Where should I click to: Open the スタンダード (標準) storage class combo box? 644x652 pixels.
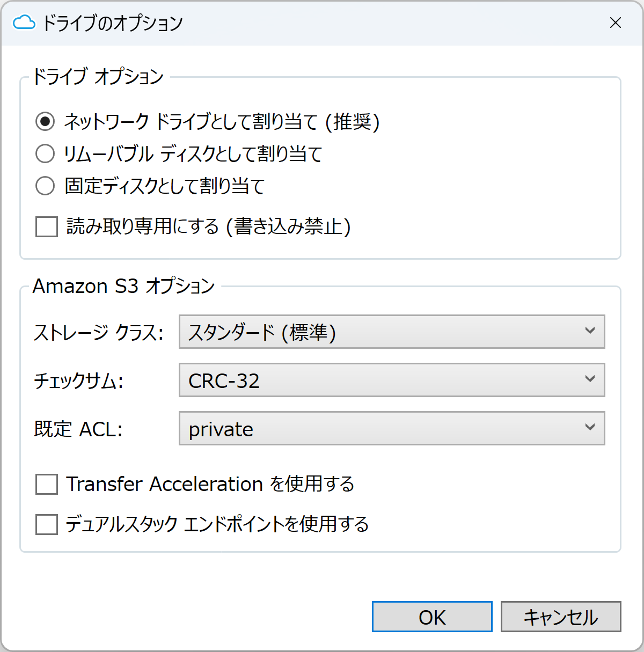[x=392, y=332]
